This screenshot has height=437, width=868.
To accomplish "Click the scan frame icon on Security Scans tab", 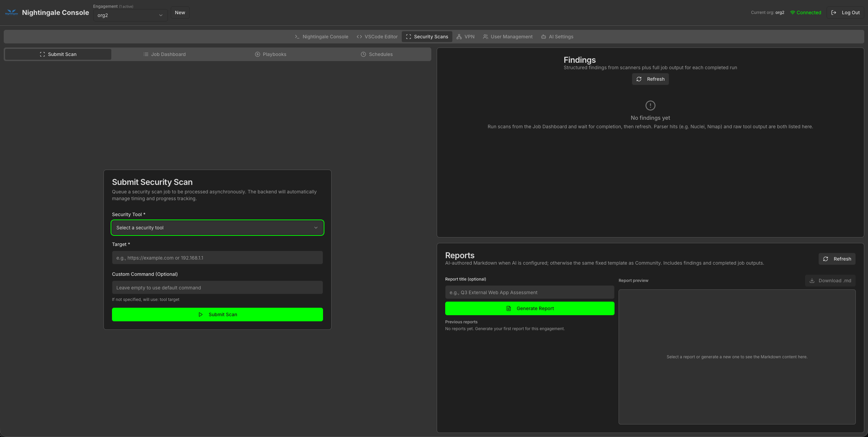I will click(x=408, y=37).
